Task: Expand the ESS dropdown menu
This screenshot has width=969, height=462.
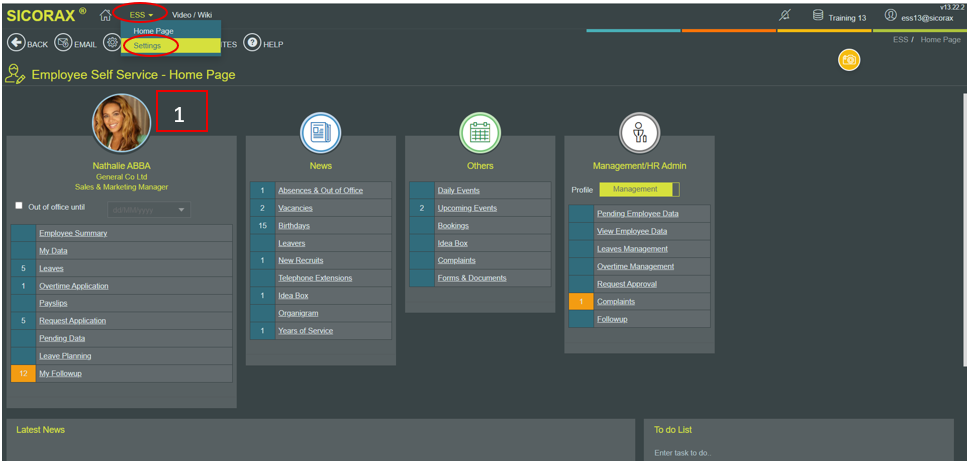Action: point(141,15)
